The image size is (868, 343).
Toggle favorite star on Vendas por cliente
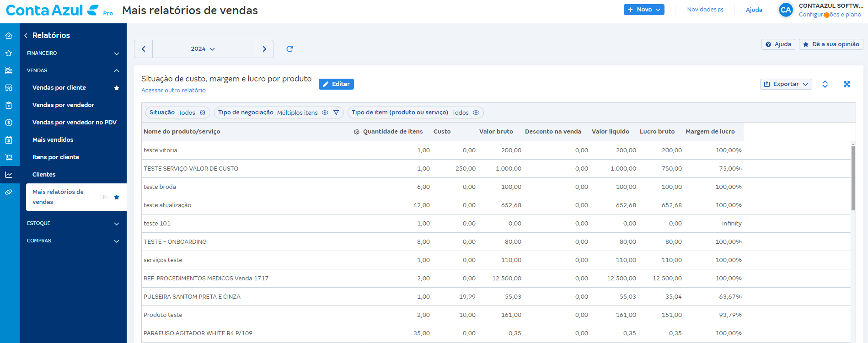tap(117, 88)
